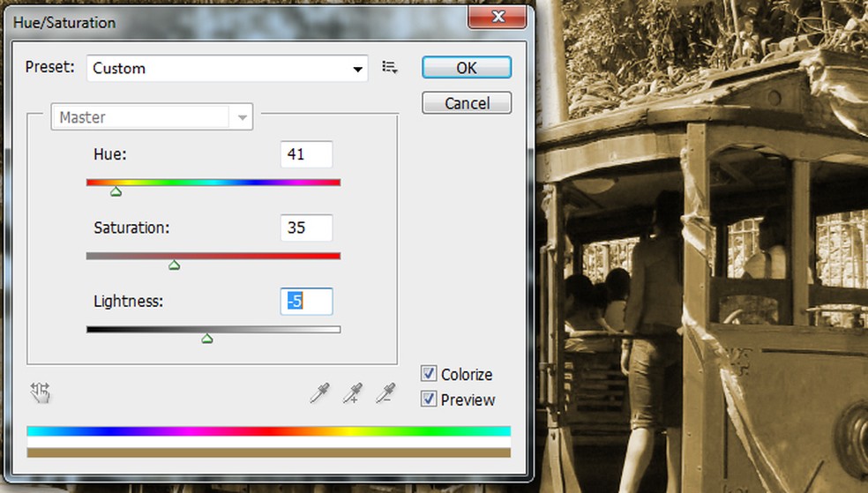Click the Hue slider handle

click(x=116, y=191)
